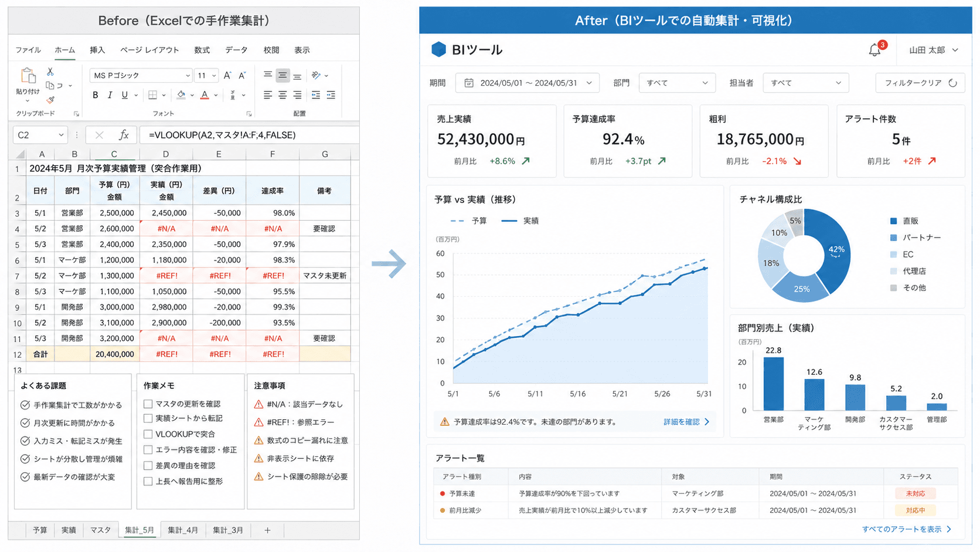The height and width of the screenshot is (552, 980).
Task: Click the Paste (貼り付け) clipboard icon
Action: pos(28,76)
